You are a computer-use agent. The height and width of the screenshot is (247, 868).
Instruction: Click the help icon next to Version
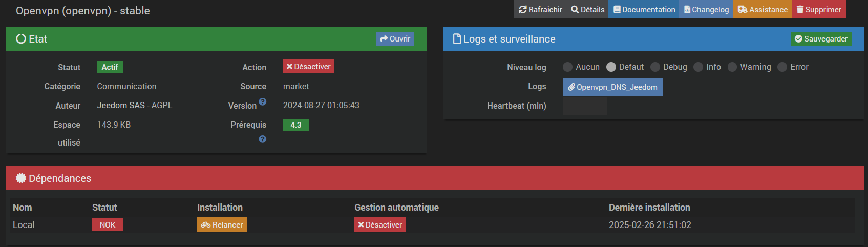263,101
